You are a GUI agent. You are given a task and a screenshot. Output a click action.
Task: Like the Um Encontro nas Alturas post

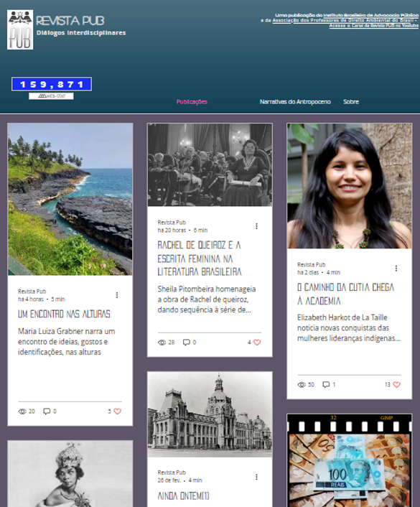click(117, 411)
